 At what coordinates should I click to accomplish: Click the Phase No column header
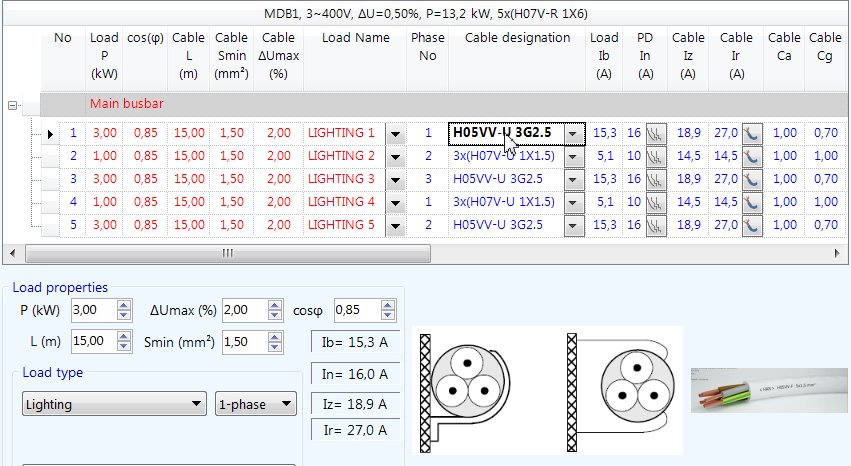428,47
